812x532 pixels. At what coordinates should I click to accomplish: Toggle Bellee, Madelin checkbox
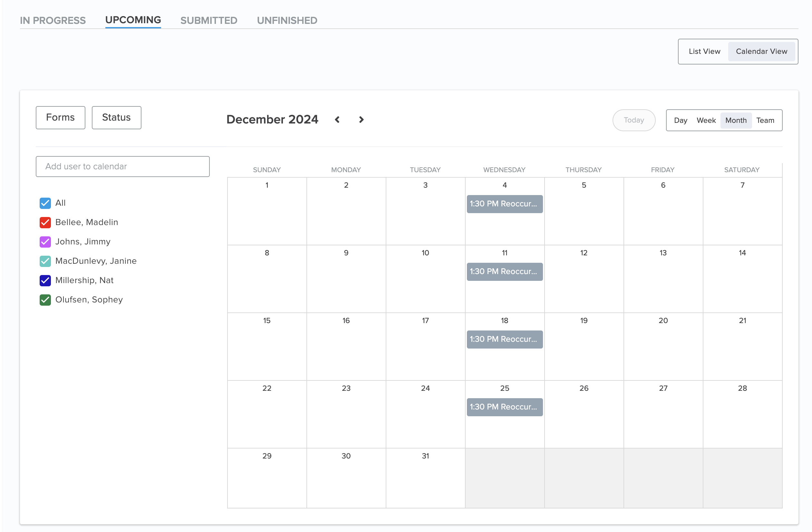tap(45, 223)
